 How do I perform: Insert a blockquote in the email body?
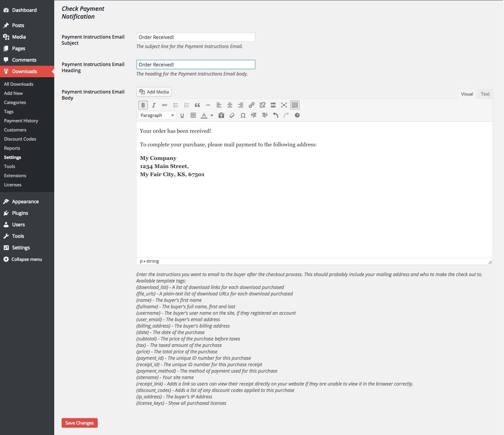[x=197, y=105]
